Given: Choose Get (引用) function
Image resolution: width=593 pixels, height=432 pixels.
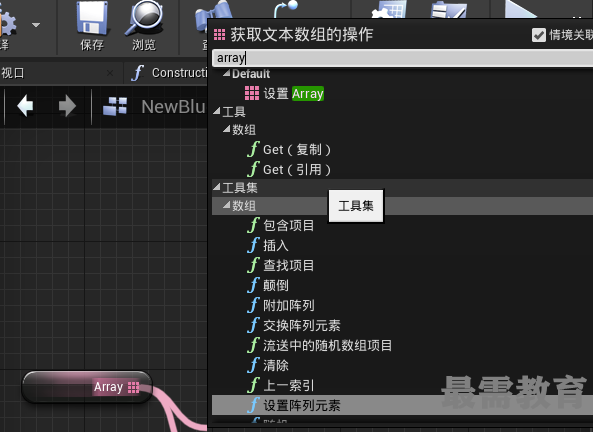Looking at the screenshot, I should click(290, 169).
